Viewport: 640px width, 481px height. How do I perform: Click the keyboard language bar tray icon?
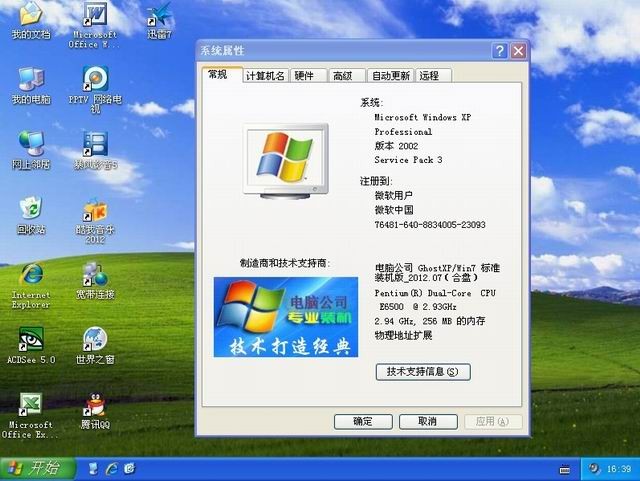point(565,469)
